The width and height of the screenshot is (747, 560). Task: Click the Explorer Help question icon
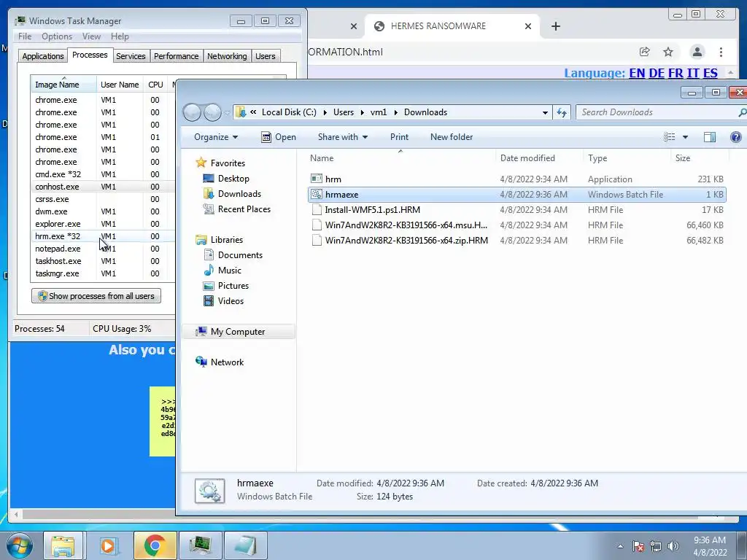(x=735, y=137)
